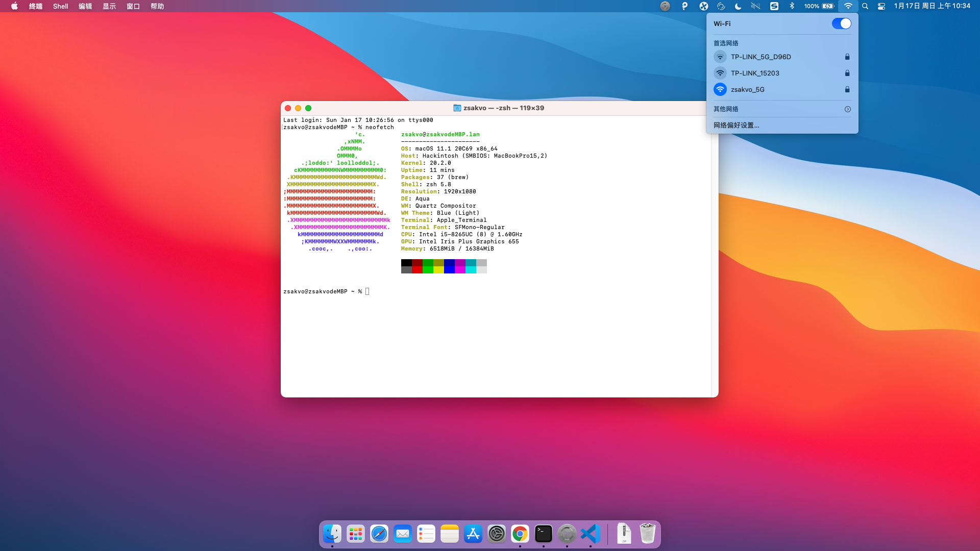Open Spotlight search magnifier icon
The height and width of the screenshot is (551, 980).
point(865,6)
